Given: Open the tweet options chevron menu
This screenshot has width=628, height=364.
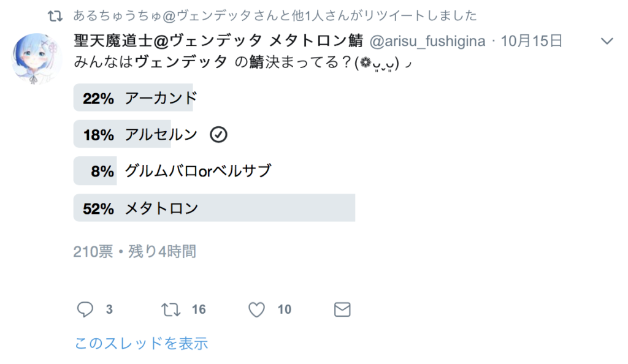Looking at the screenshot, I should click(x=607, y=41).
